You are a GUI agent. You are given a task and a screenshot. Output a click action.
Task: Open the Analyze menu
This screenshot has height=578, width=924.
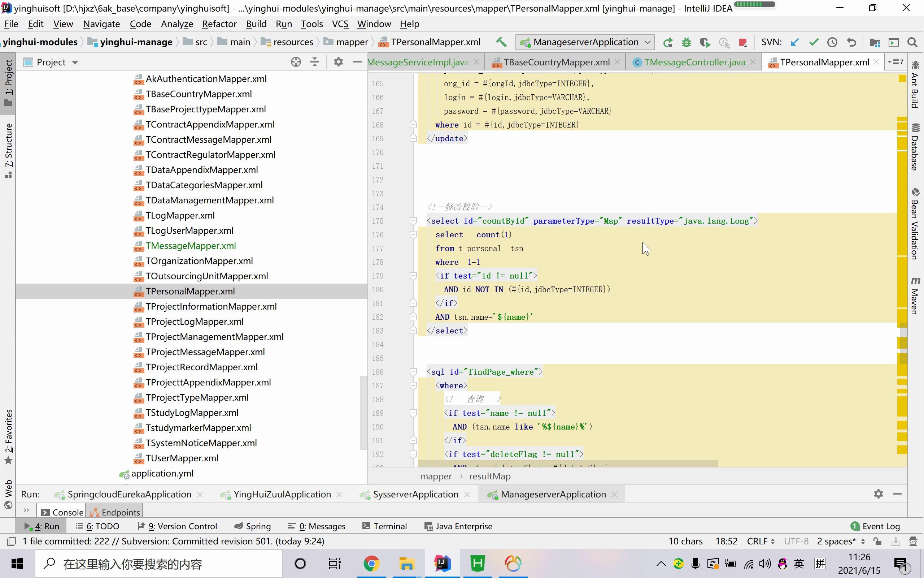(177, 24)
